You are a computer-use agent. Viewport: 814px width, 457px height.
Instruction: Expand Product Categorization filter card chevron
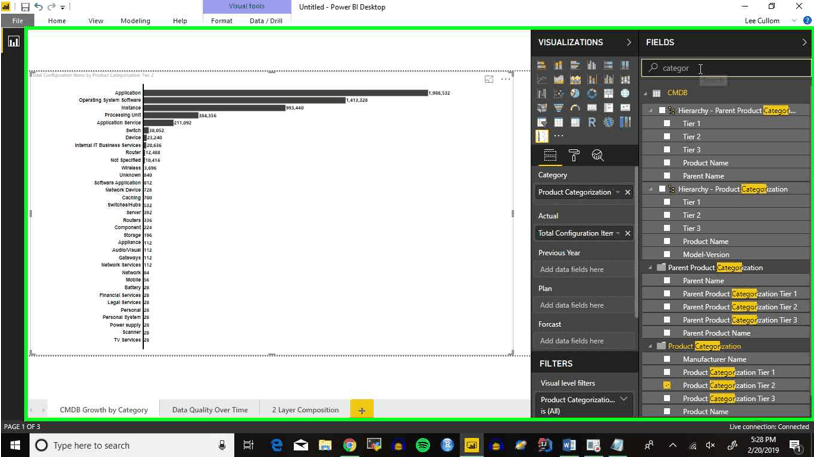[x=624, y=399]
